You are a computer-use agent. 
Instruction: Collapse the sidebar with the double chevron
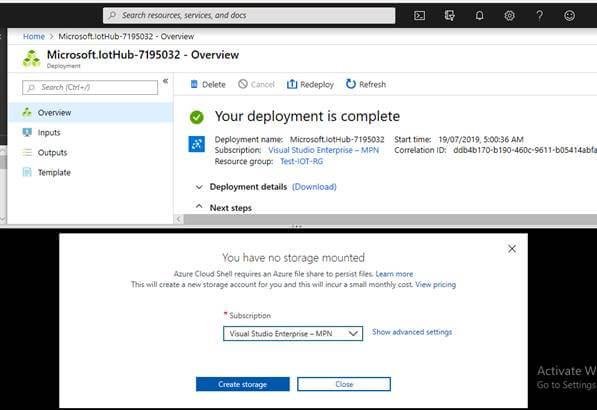pos(165,81)
